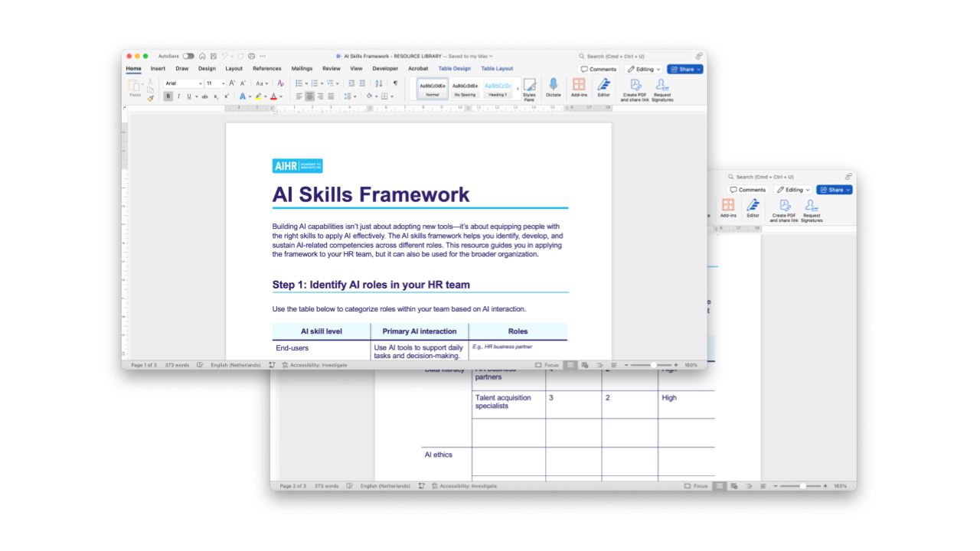This screenshot has width=980, height=551.
Task: Click the yellow text highlight color button
Action: click(258, 96)
